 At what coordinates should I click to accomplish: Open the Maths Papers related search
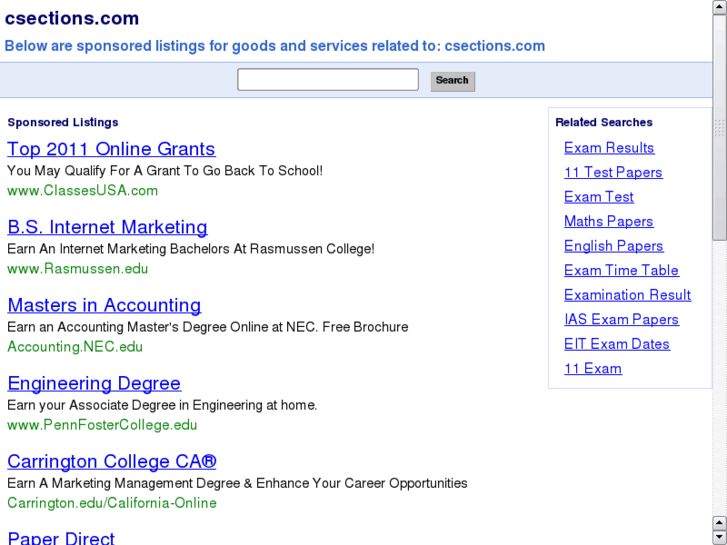pos(609,222)
